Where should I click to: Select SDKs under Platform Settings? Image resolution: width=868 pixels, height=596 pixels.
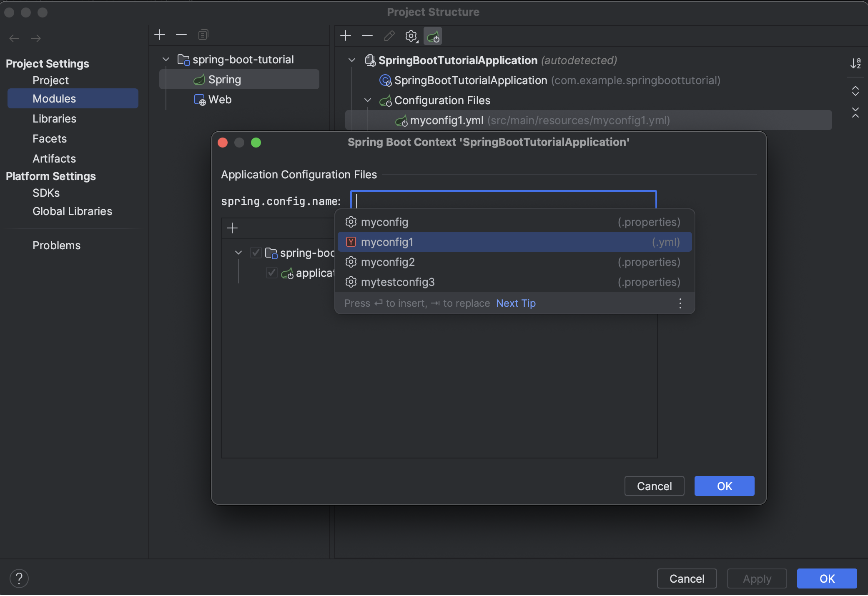(x=45, y=193)
